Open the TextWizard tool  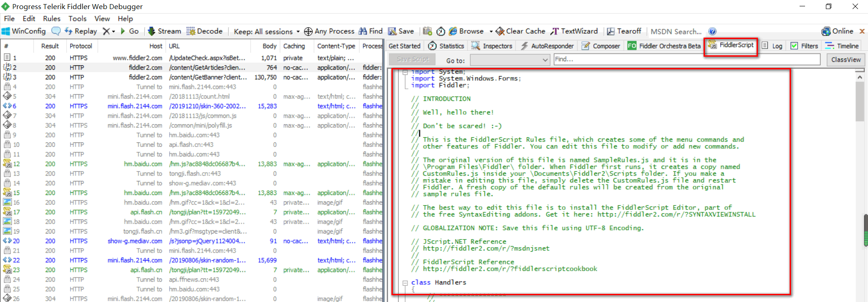coord(574,31)
